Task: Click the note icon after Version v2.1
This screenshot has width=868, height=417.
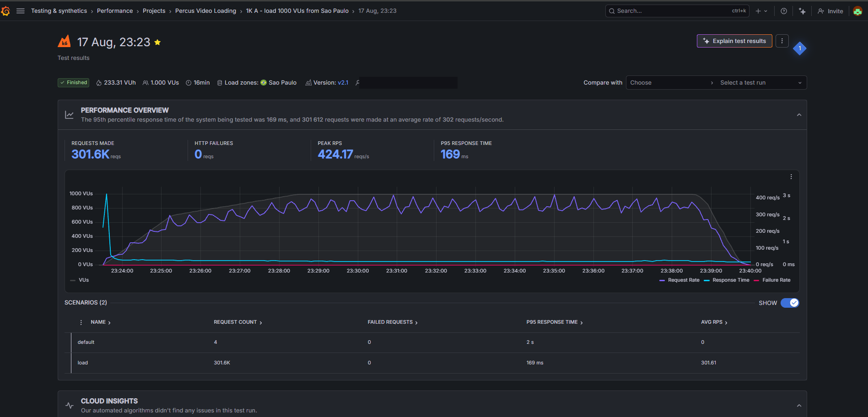Action: [x=357, y=83]
